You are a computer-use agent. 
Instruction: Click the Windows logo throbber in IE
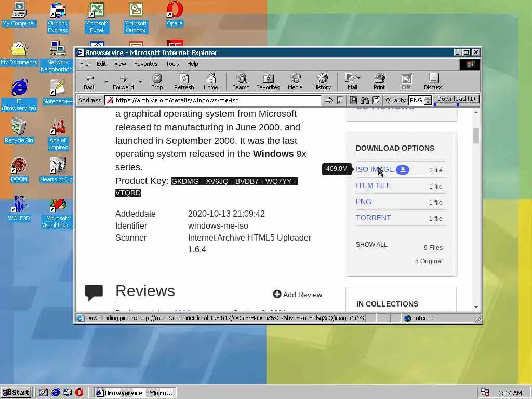tap(470, 64)
